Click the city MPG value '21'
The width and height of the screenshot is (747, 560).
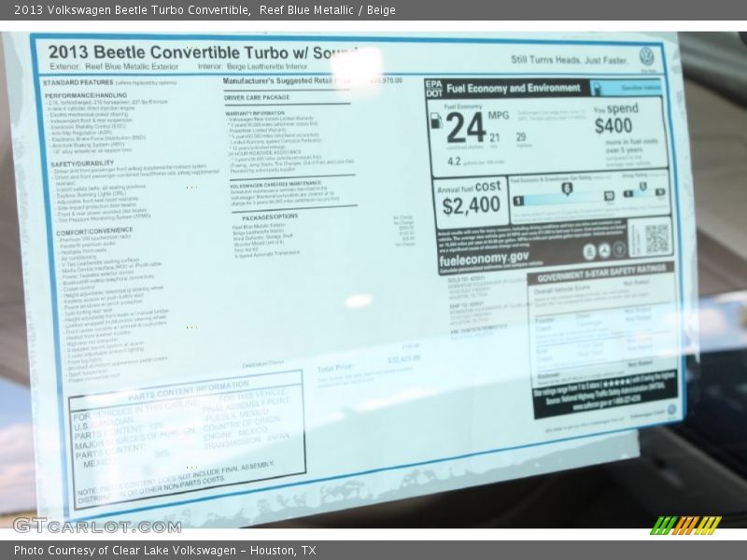(x=495, y=137)
